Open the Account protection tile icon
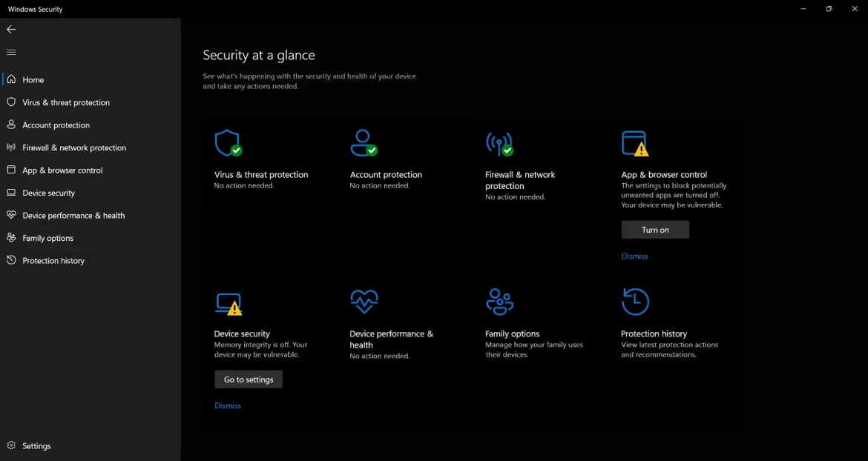The height and width of the screenshot is (461, 868). tap(363, 142)
